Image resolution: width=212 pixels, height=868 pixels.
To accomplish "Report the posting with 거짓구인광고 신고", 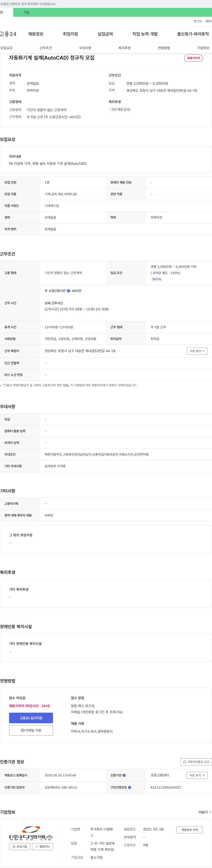I will 196,762.
